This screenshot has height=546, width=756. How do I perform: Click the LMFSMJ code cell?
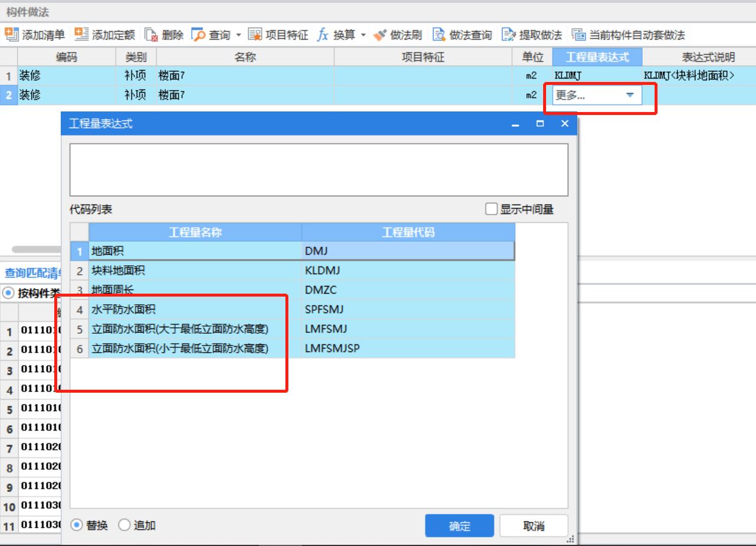click(x=408, y=329)
